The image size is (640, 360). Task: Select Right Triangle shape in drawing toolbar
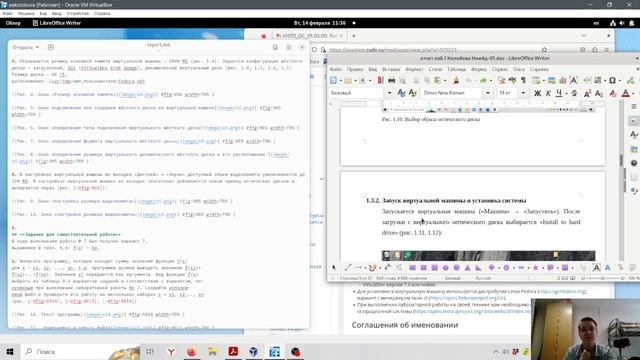[478, 267]
